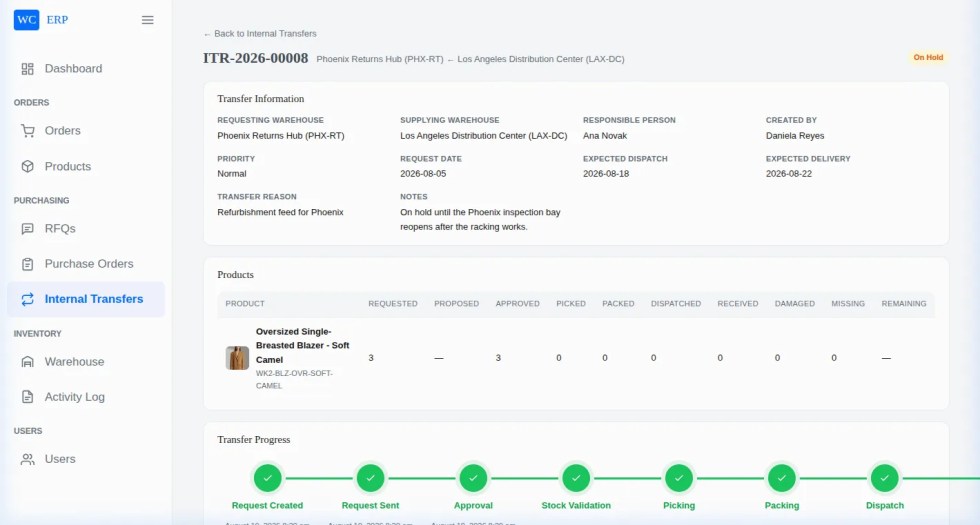The width and height of the screenshot is (980, 525).
Task: Follow Back to Internal Transfers link
Action: point(260,34)
